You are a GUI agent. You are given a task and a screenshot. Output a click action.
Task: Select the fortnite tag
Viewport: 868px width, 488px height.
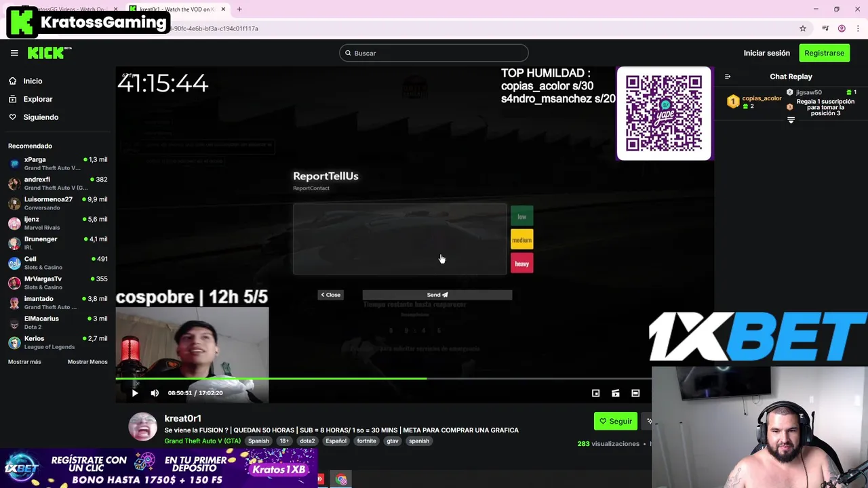(366, 441)
